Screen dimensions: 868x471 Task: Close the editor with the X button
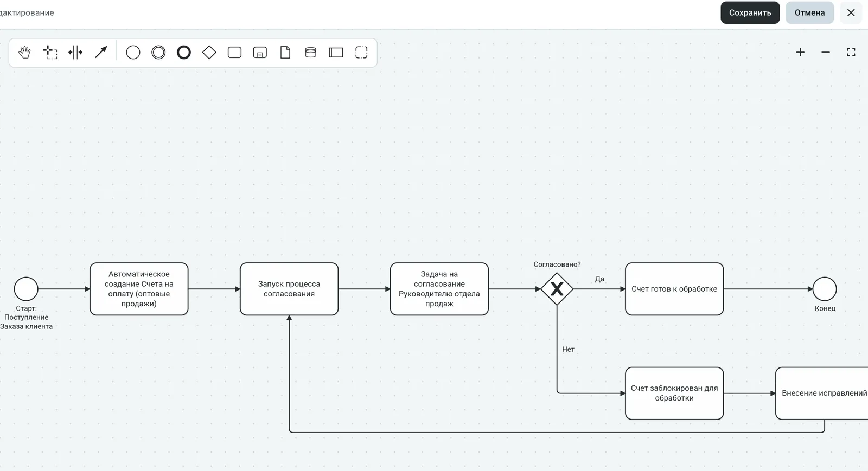(851, 13)
